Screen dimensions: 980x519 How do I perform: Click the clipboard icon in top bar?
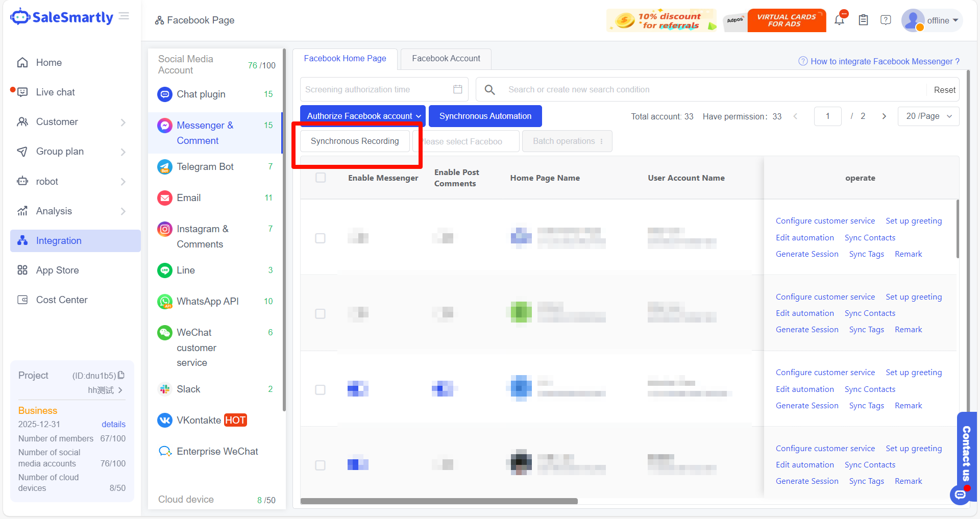pyautogui.click(x=863, y=20)
